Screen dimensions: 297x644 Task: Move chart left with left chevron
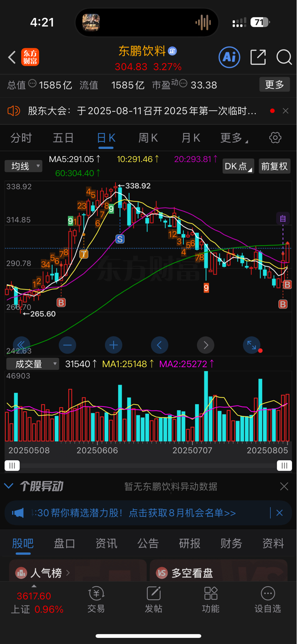tap(160, 345)
